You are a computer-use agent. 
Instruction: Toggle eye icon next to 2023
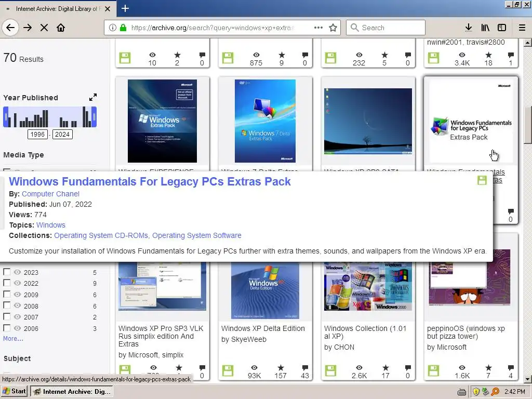[17, 272]
